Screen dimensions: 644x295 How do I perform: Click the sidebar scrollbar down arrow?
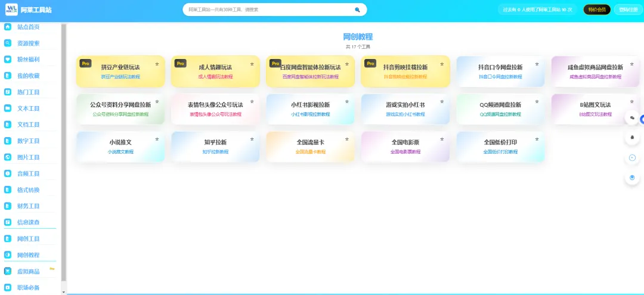click(63, 291)
